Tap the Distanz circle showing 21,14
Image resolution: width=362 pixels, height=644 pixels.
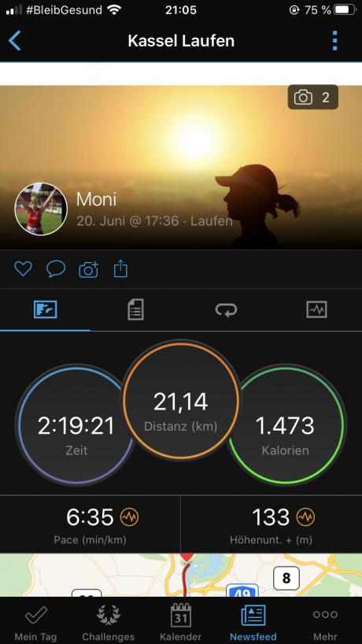[x=180, y=402]
